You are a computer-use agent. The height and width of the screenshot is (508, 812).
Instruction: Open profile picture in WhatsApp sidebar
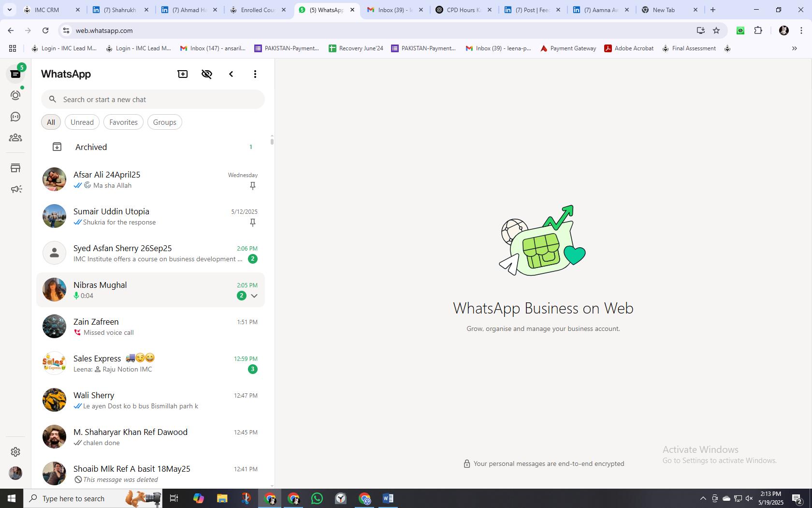click(x=15, y=473)
